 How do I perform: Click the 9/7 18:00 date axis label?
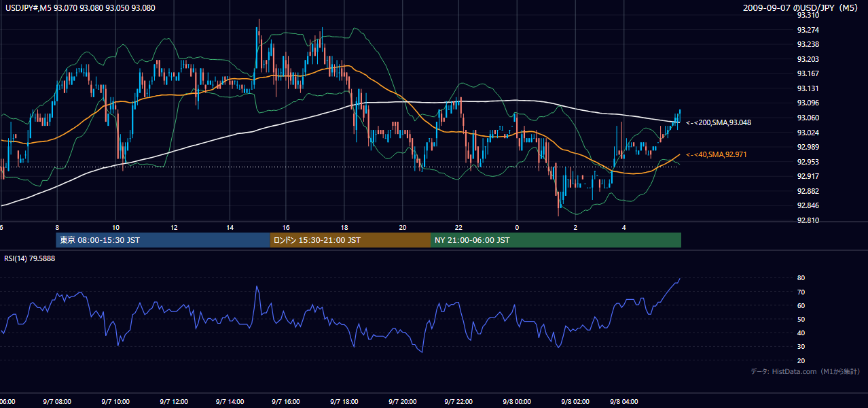tap(344, 402)
